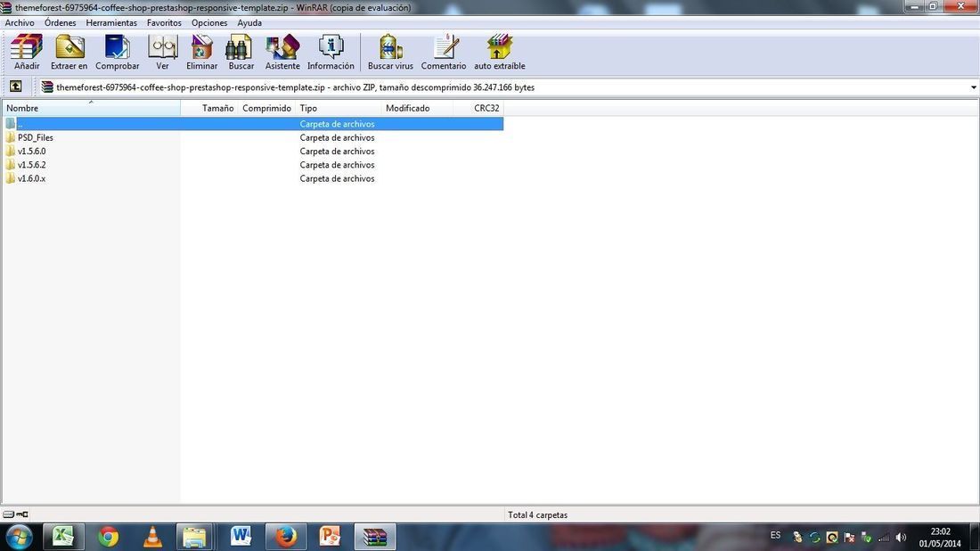Screen dimensions: 980x551
Task: Sort by the CRC32 column header
Action: pyautogui.click(x=478, y=108)
